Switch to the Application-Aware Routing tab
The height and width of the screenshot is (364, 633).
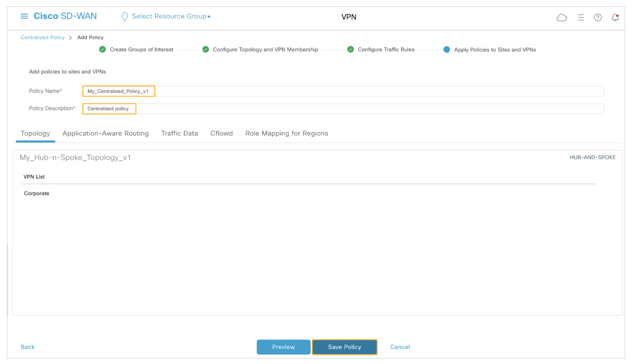click(x=106, y=134)
